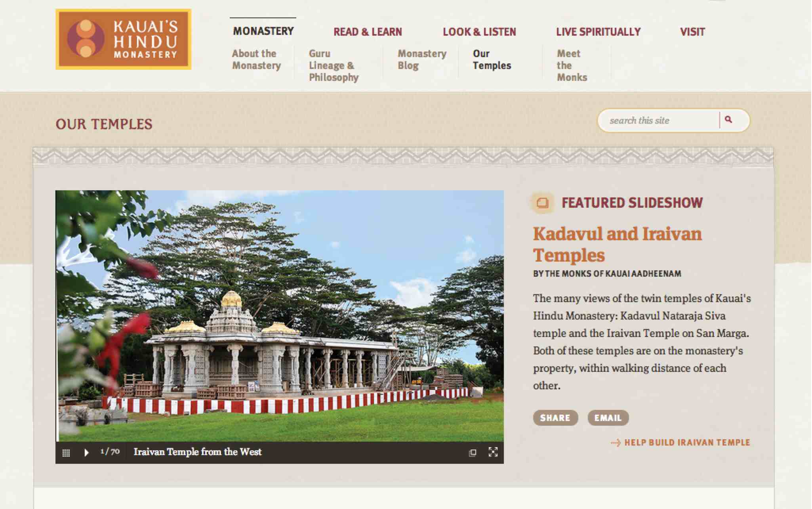Open the Read & Learn menu
The width and height of the screenshot is (812, 509).
pos(367,32)
